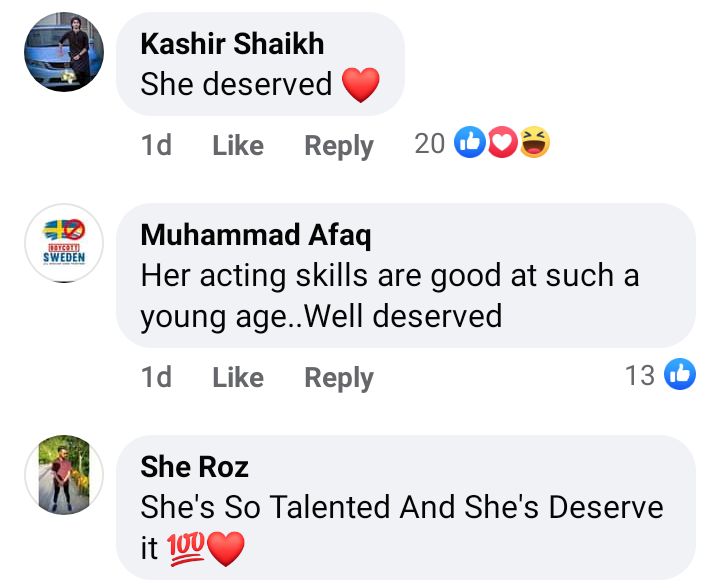720x588 pixels.
Task: Click the red heart reaction on Kashir's comment
Action: [x=501, y=144]
